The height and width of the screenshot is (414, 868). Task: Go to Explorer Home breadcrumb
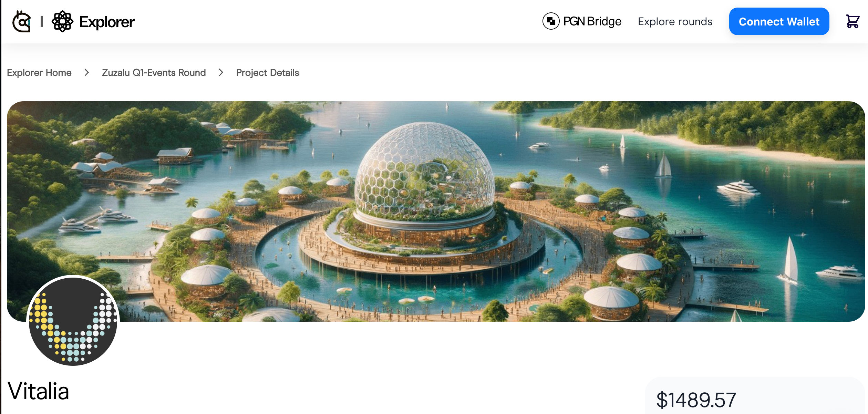[39, 73]
